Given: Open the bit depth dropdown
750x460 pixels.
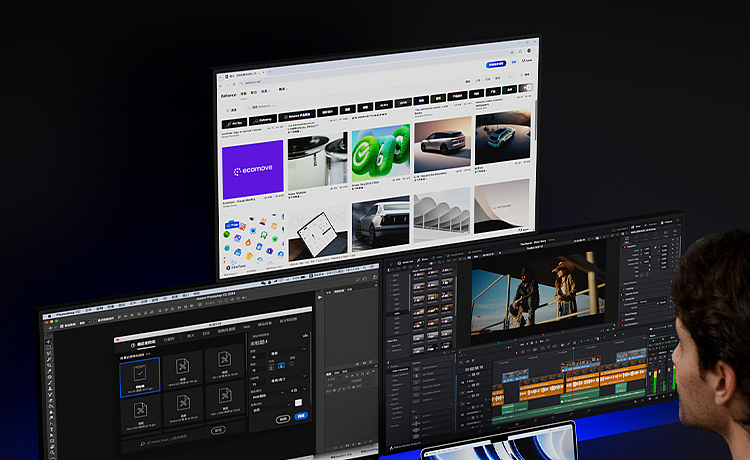Looking at the screenshot, I should (299, 390).
